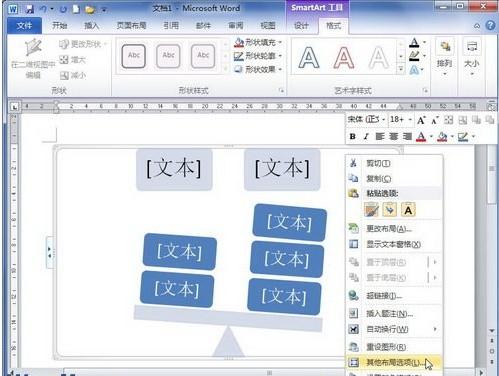
Task: Switch to the 插入 (Insert) tab
Action: click(x=92, y=25)
